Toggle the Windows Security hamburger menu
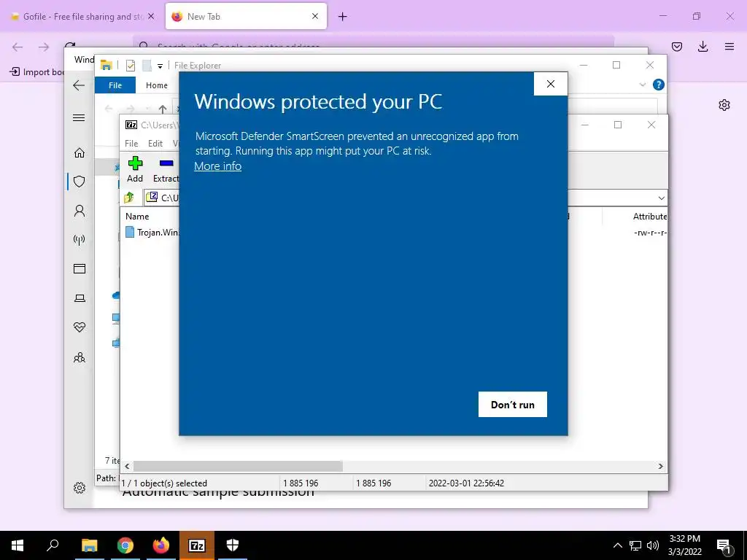 coord(79,117)
